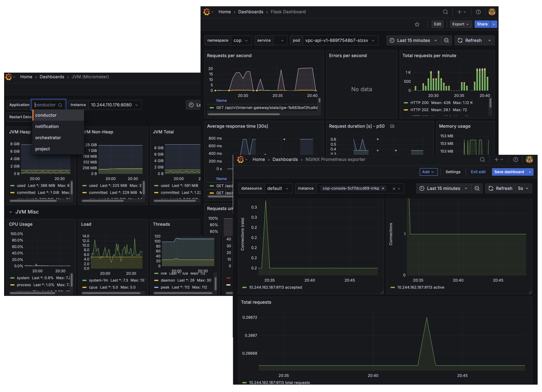Open the Grafana home menu via the logo
The height and width of the screenshot is (392, 542).
207,12
